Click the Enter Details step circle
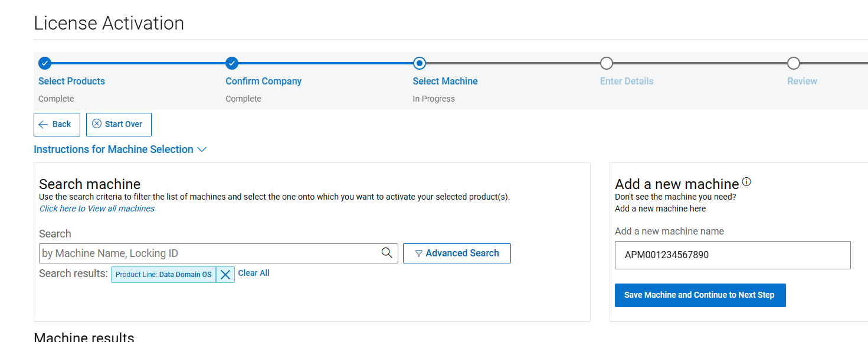Image resolution: width=868 pixels, height=342 pixels. pos(606,63)
